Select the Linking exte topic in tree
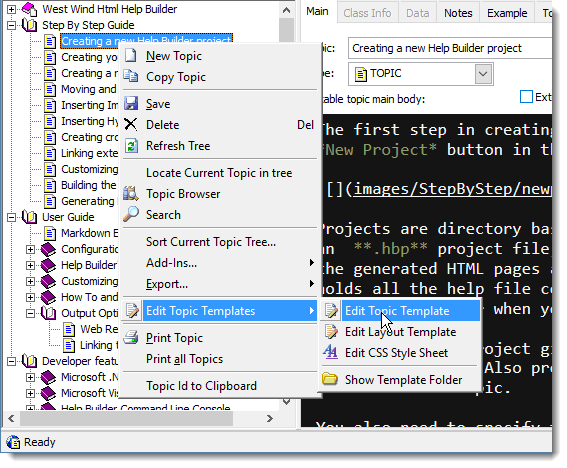The height and width of the screenshot is (468, 567). [89, 153]
